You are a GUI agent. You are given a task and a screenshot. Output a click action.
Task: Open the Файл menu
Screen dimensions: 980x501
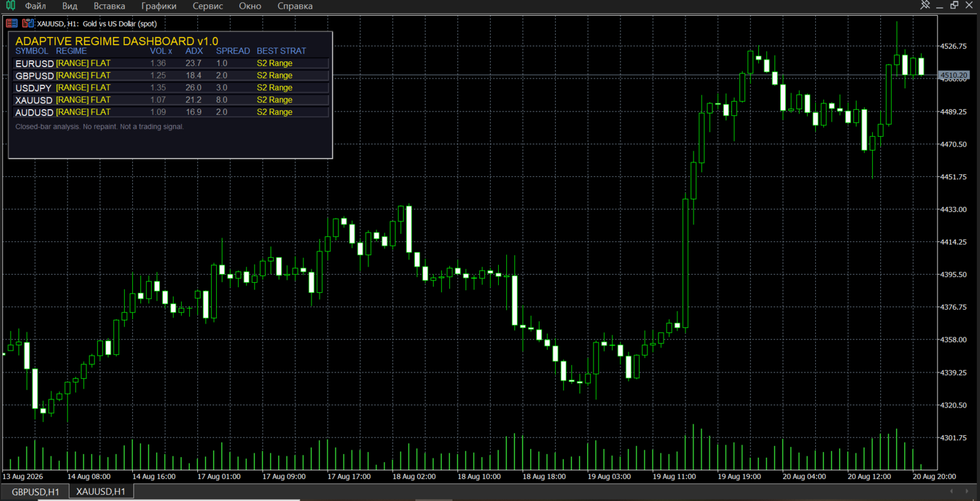(x=35, y=6)
